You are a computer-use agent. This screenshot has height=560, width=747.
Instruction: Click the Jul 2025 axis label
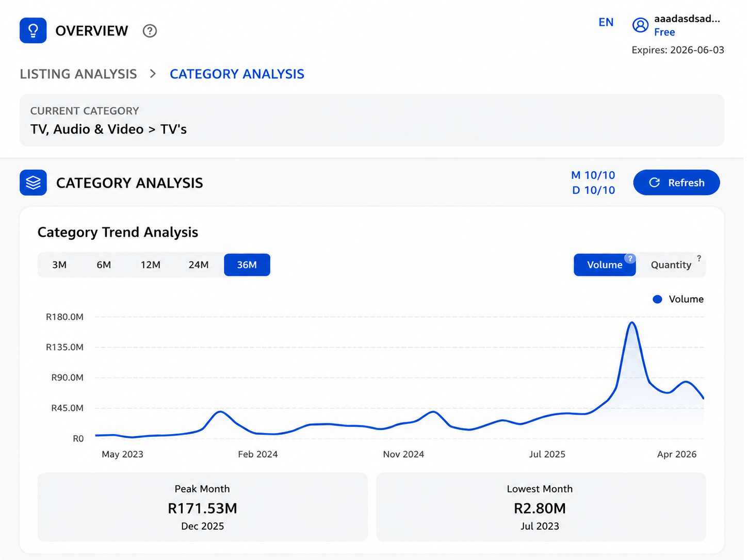tap(547, 454)
